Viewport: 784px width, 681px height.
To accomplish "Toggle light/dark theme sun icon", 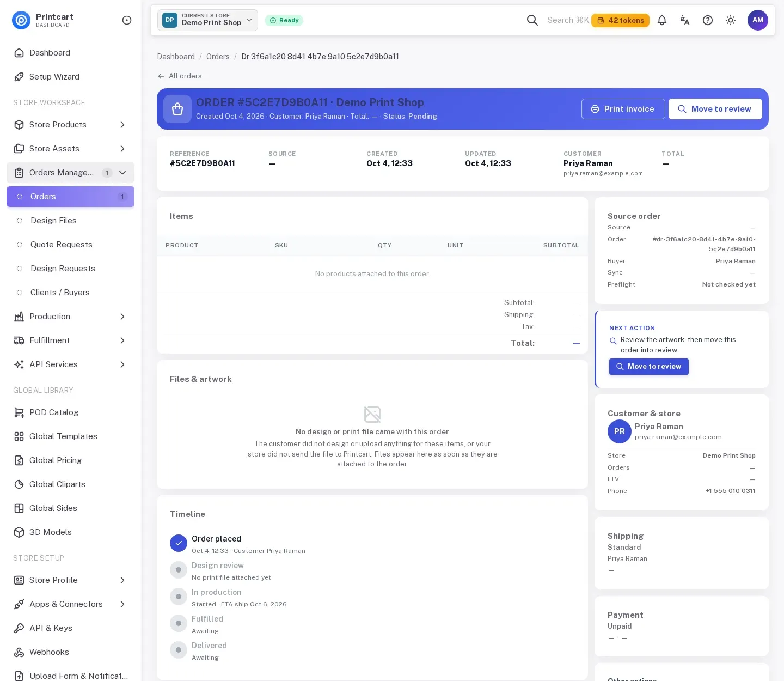I will pyautogui.click(x=731, y=20).
